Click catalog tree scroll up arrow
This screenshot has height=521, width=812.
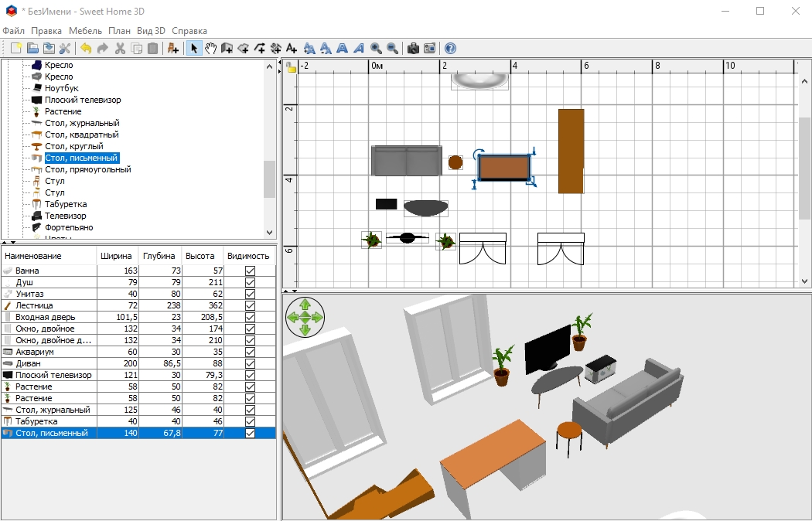[269, 66]
